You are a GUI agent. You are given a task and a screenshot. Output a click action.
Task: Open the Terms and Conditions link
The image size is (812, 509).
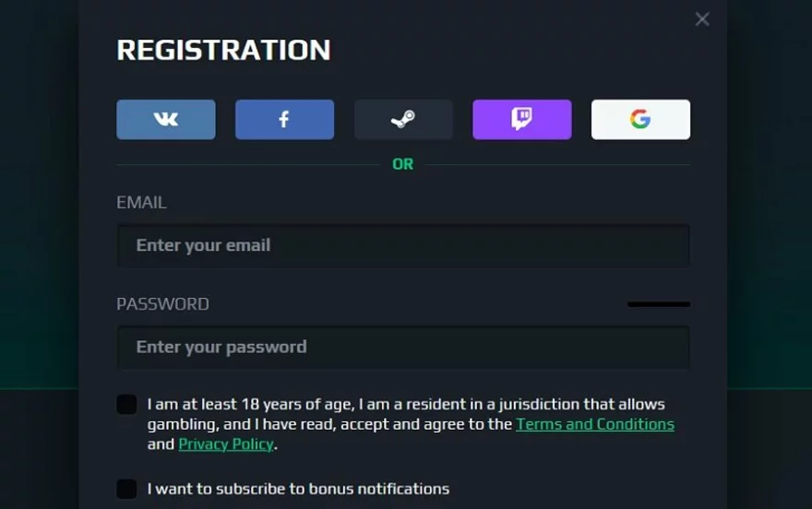click(x=595, y=424)
